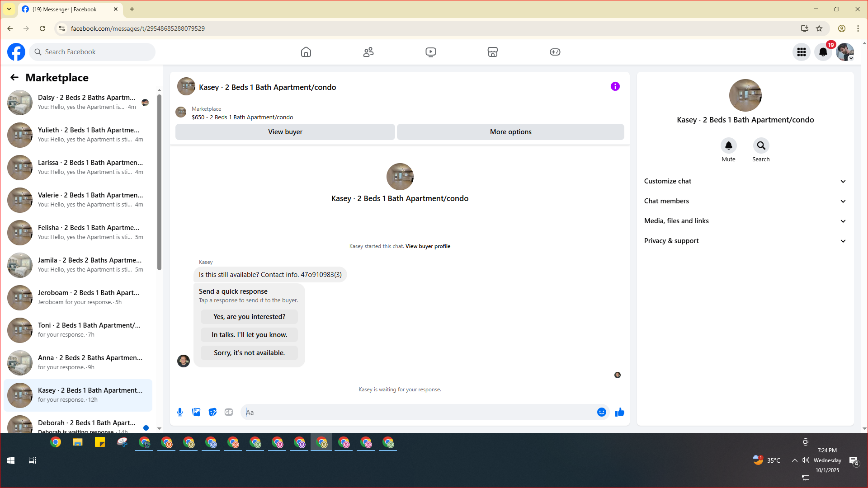
Task: Open the Chrome menu
Action: tap(858, 28)
